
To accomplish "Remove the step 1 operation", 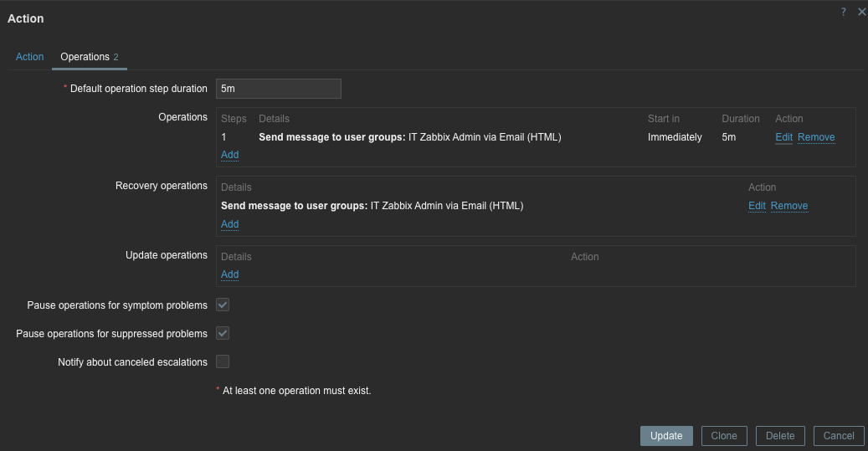I will pos(816,137).
